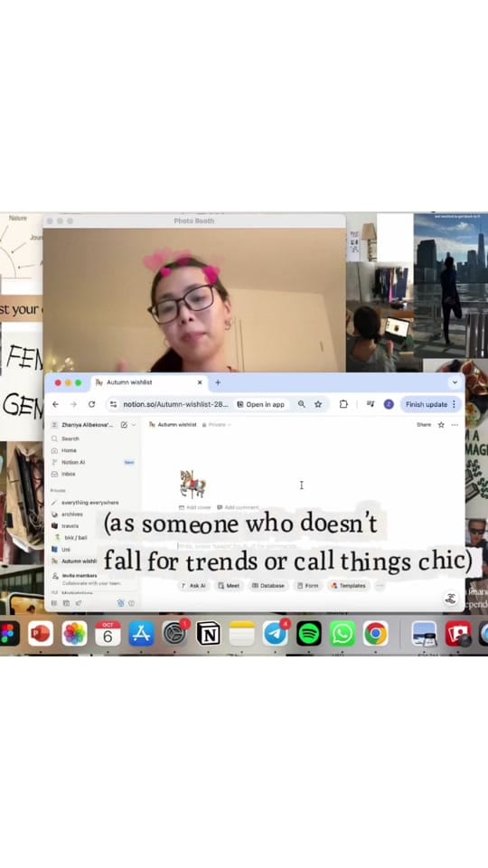This screenshot has height=868, width=488.
Task: Favorite the page with the star icon beside Share
Action: (x=441, y=425)
